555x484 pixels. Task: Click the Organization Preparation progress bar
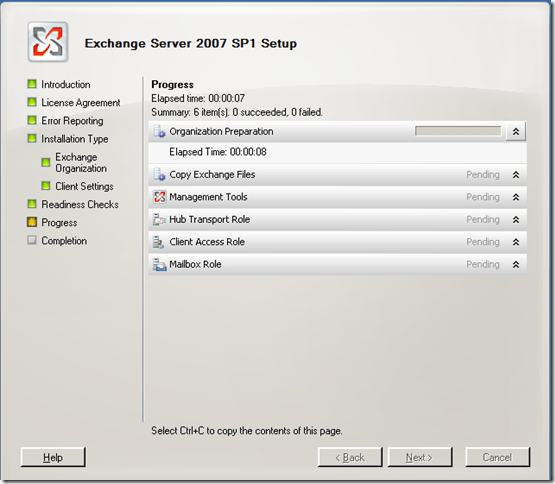[458, 131]
